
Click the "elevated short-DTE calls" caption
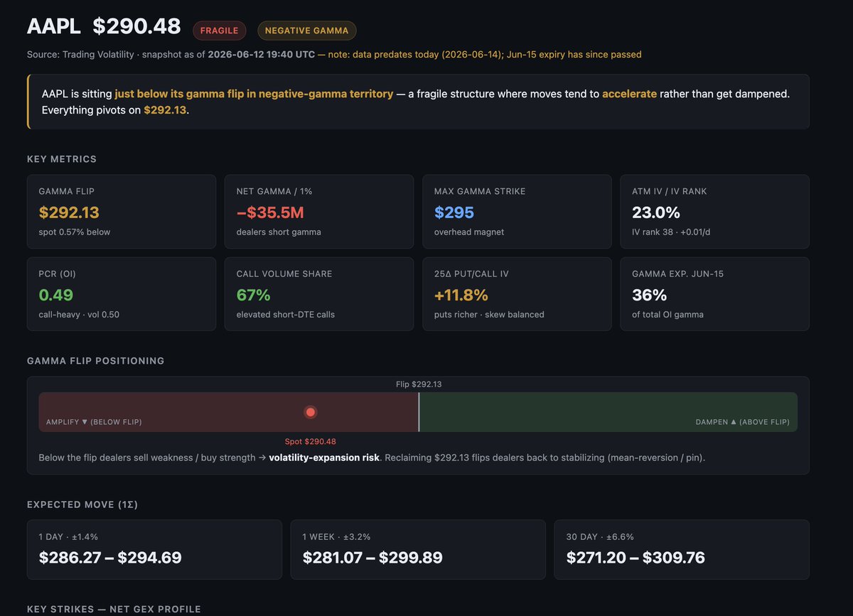[286, 315]
